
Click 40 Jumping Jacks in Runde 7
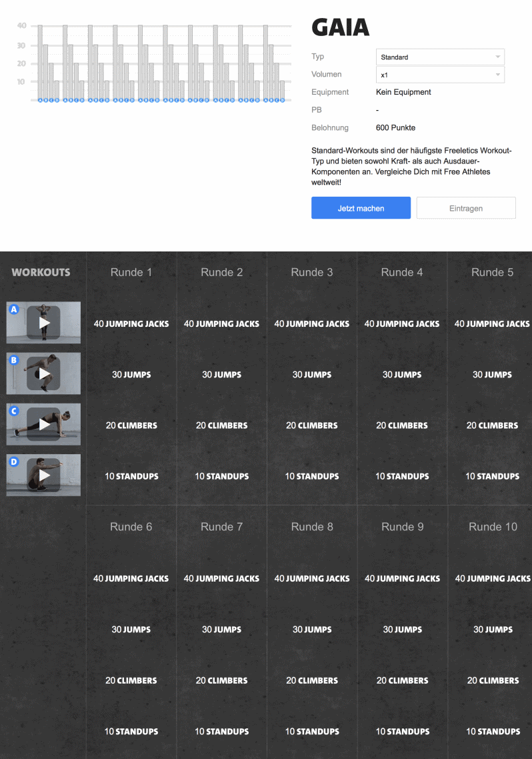(221, 578)
